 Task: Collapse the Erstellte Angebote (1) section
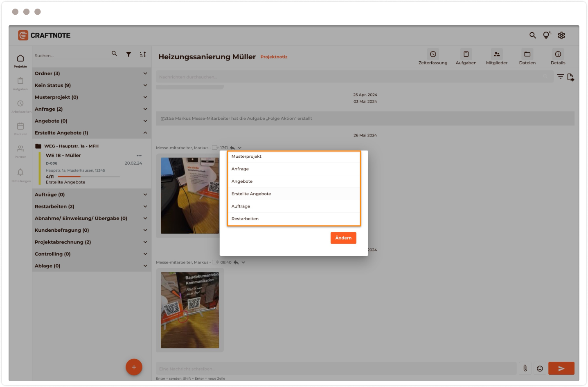point(145,133)
